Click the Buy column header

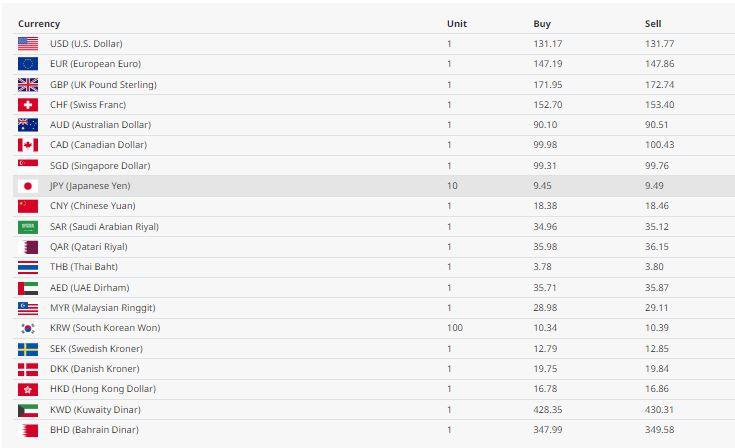coord(542,24)
